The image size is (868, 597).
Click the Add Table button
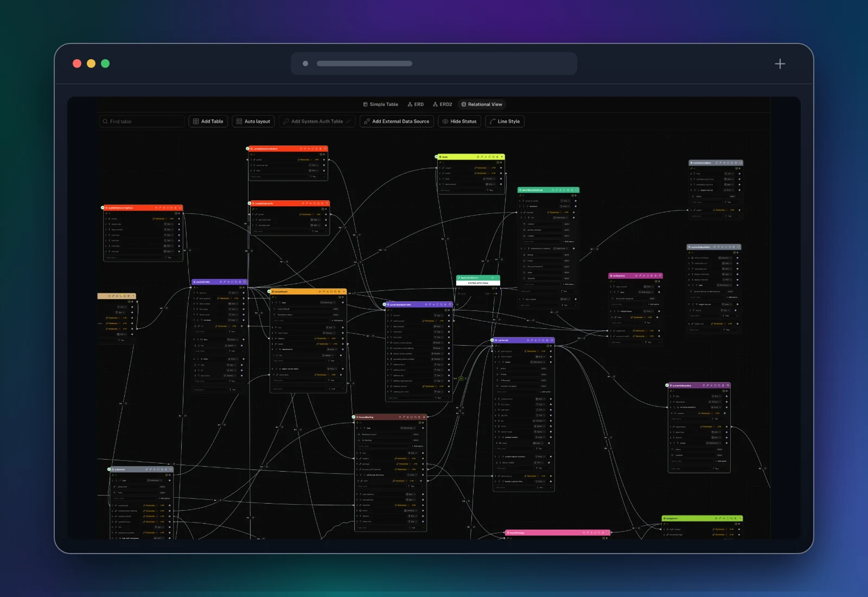pos(208,122)
